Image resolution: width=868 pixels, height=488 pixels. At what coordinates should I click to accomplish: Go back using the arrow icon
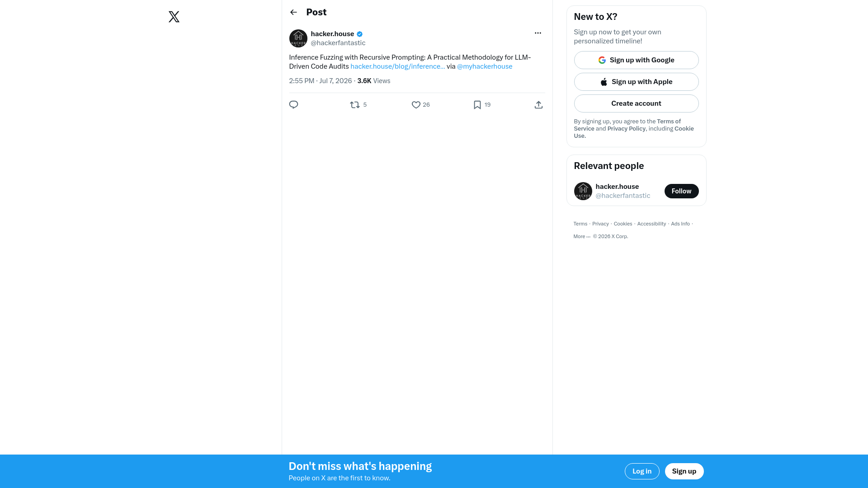click(x=293, y=12)
